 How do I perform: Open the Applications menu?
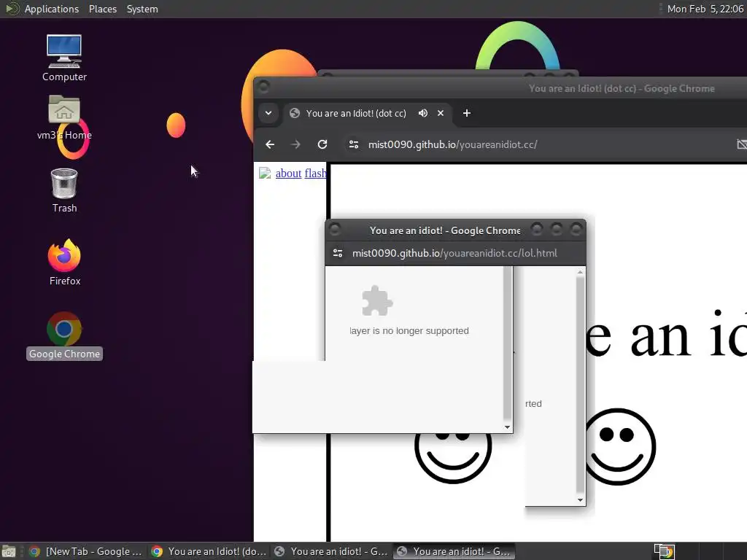[x=52, y=9]
